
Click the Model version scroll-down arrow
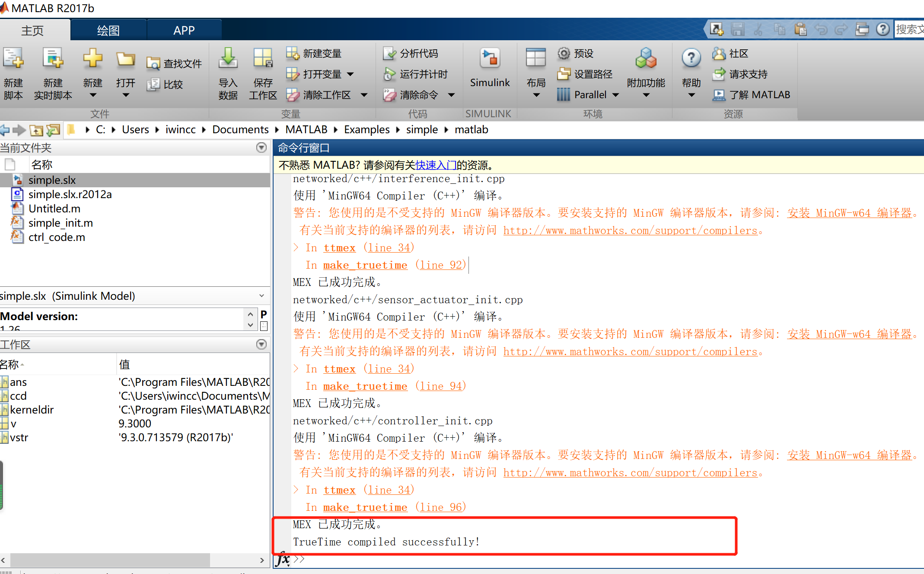coord(250,325)
